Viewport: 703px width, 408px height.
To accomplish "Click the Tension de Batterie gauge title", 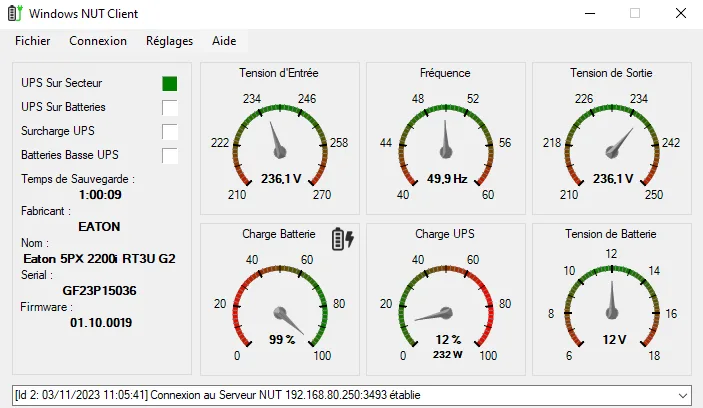I will (611, 234).
